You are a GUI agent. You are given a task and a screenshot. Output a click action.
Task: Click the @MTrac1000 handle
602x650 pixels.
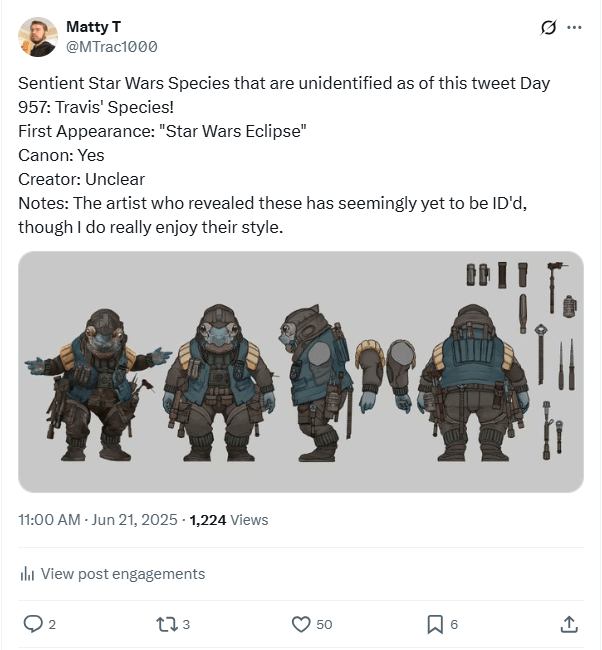tap(111, 47)
